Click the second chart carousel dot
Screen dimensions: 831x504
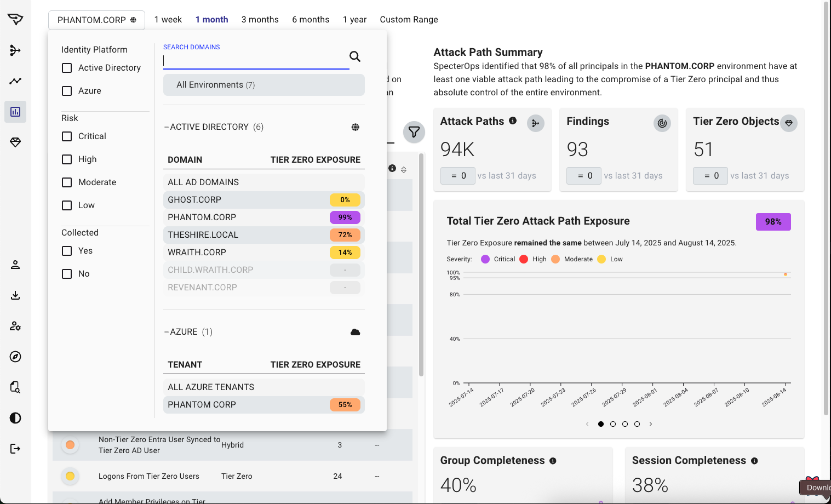point(613,424)
